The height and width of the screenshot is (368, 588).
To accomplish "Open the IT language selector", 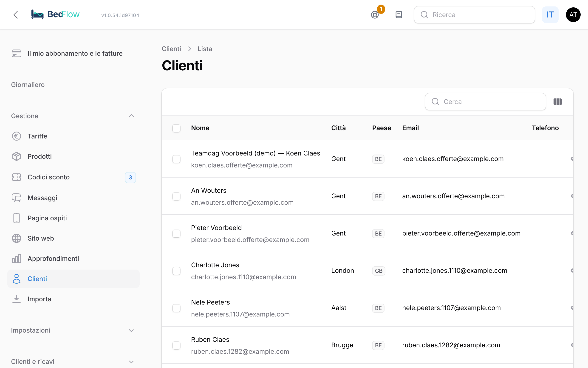I will click(550, 15).
